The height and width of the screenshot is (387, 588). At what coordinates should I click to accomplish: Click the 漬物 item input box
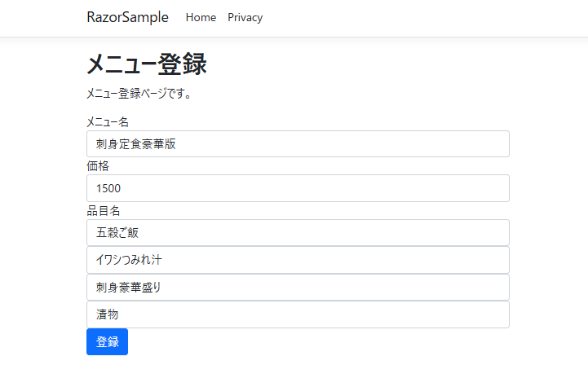(298, 314)
